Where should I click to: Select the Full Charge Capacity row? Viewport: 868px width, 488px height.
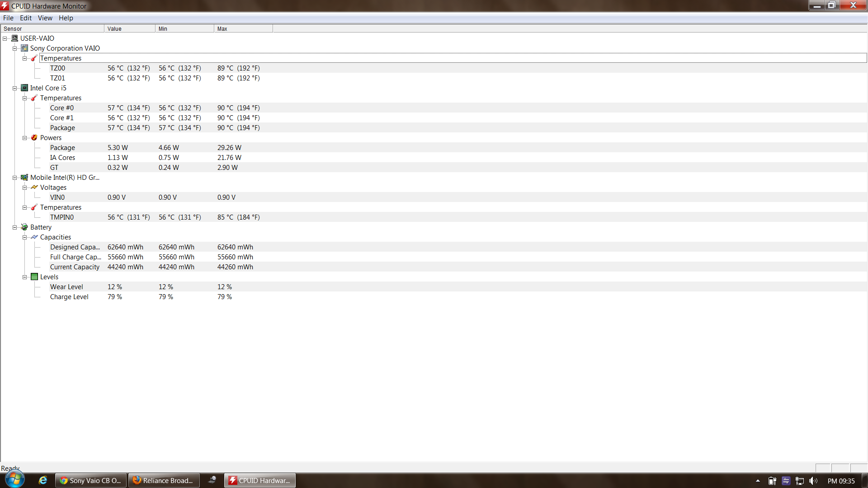458,257
